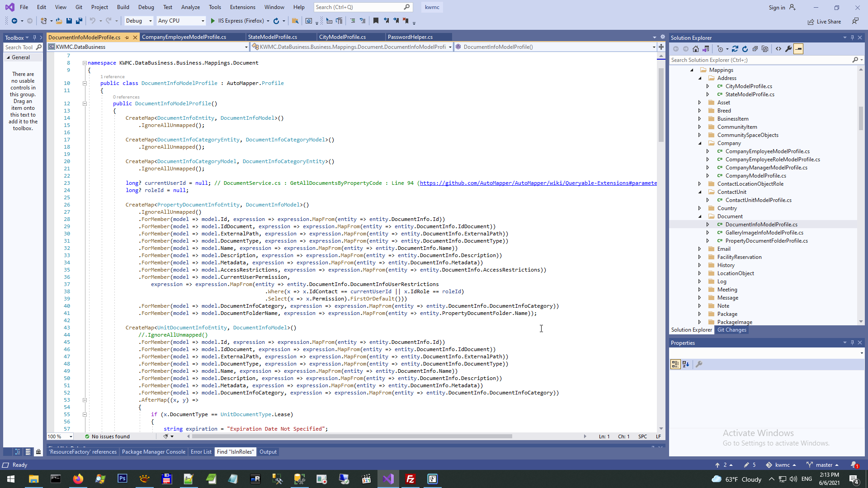868x488 pixels.
Task: Toggle Alphabetical sort in Properties panel
Action: coord(686,364)
